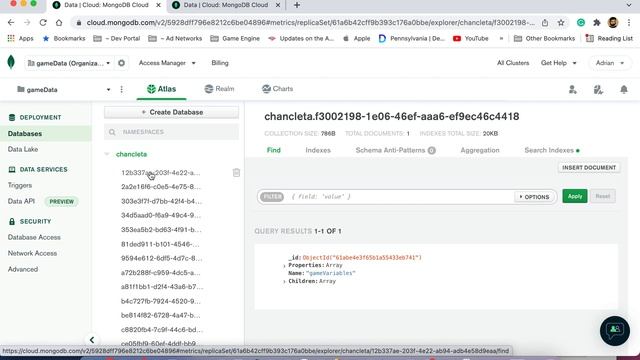Image resolution: width=640 pixels, height=360 pixels.
Task: Open collection 81ded911-b101-4546
Action: click(160, 244)
